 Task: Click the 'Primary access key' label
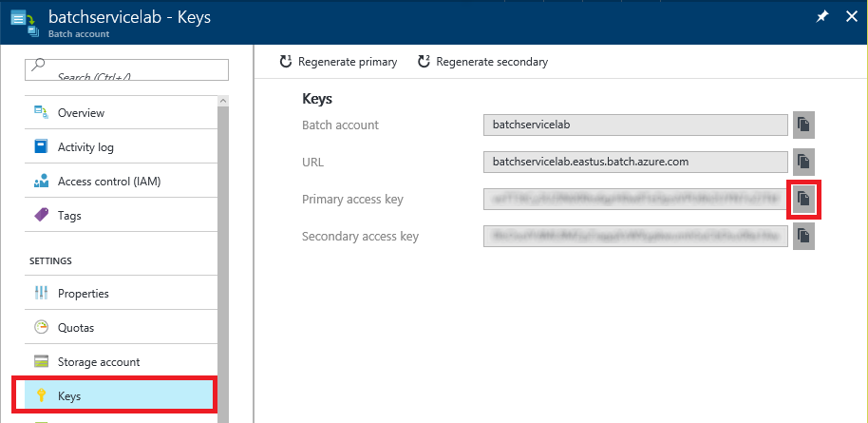[352, 199]
